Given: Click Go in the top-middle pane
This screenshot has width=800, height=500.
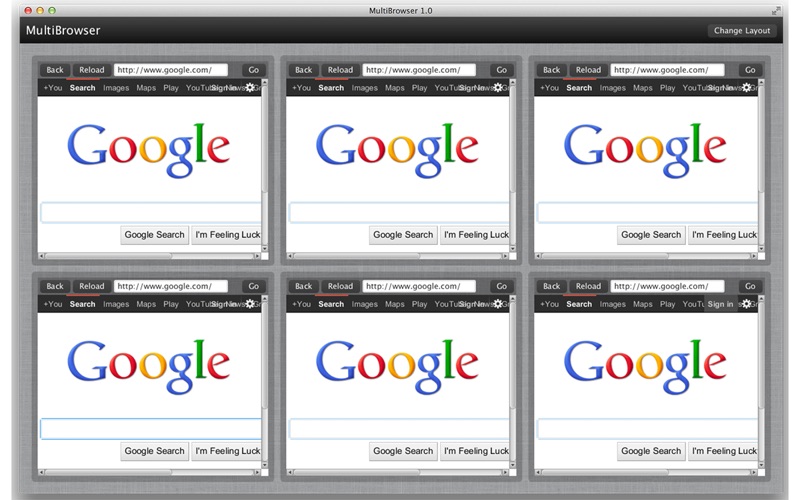Looking at the screenshot, I should click(x=502, y=70).
